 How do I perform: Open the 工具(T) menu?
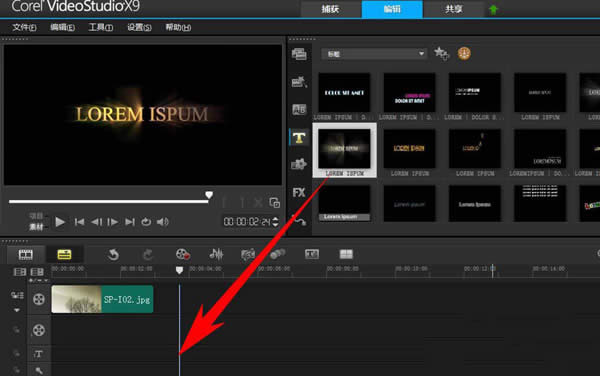click(x=101, y=28)
